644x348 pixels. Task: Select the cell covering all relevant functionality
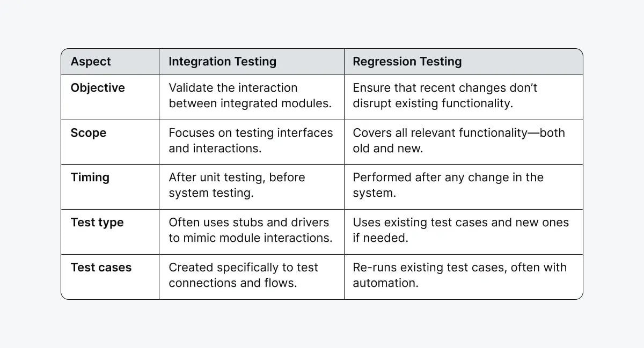click(458, 140)
